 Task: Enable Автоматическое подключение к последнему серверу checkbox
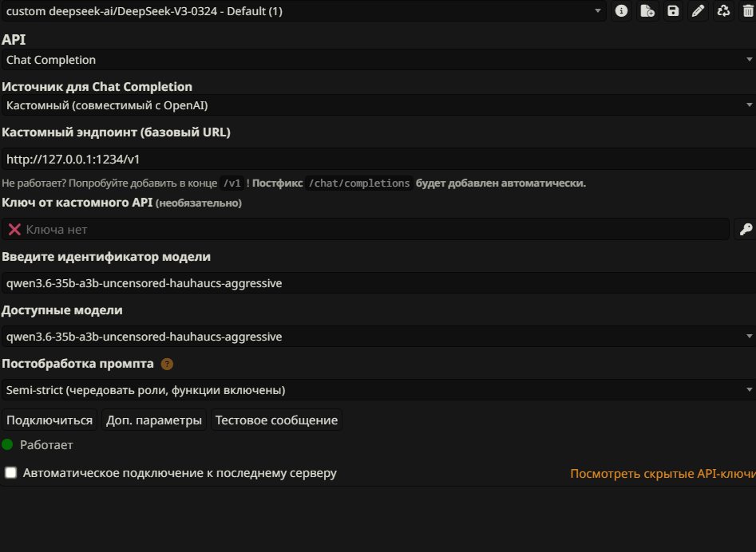(10, 473)
